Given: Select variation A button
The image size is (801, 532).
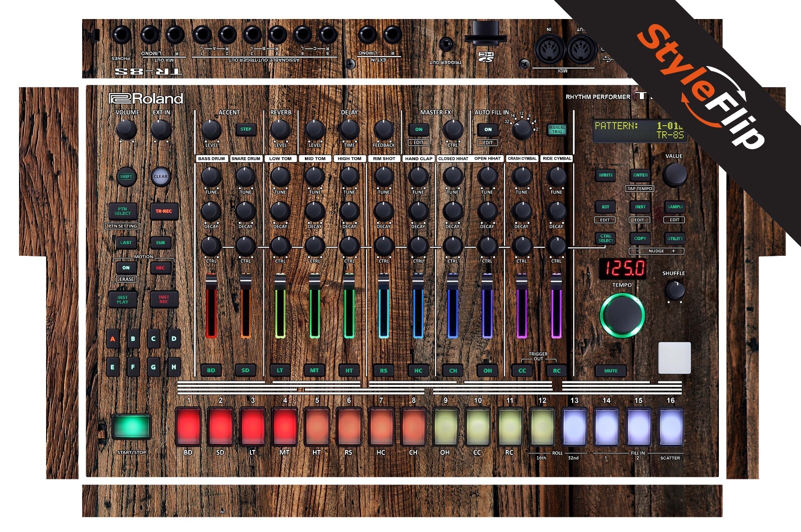Looking at the screenshot, I should point(113,339).
